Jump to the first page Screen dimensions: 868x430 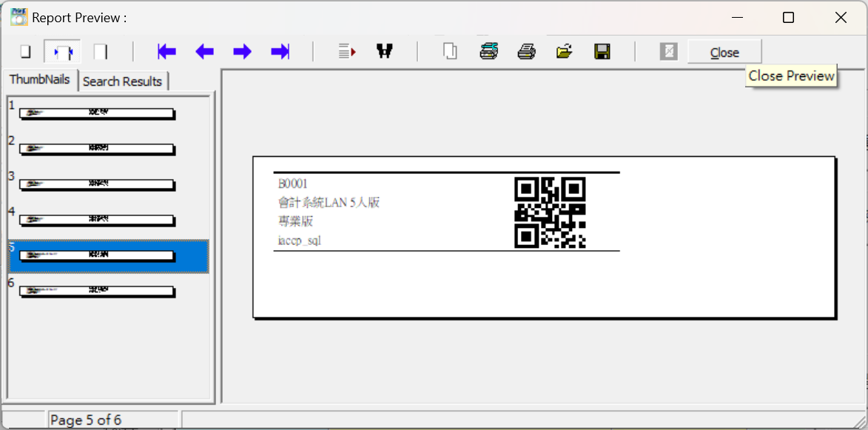pos(166,52)
